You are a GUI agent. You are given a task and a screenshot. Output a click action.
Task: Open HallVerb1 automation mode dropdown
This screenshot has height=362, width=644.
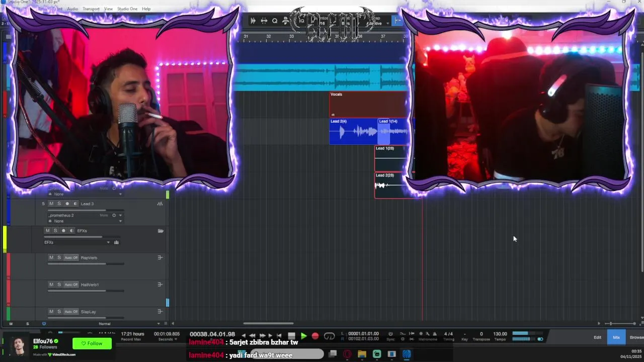click(71, 285)
